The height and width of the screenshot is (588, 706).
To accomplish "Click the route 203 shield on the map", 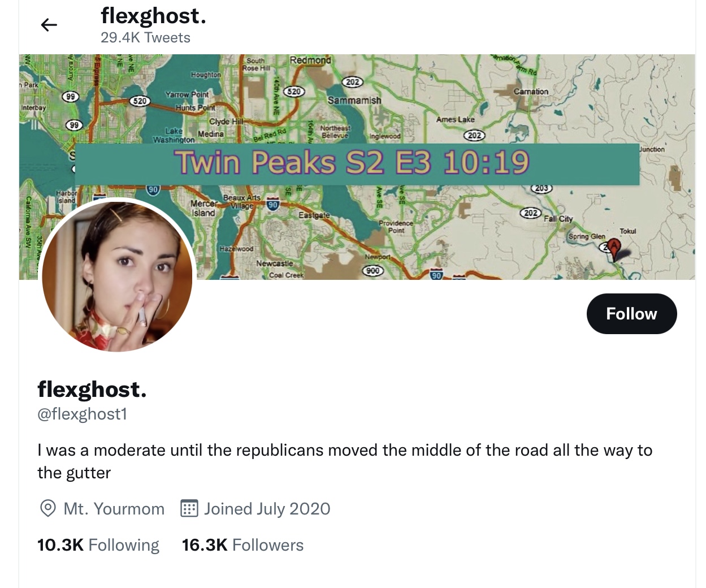I will tap(542, 188).
